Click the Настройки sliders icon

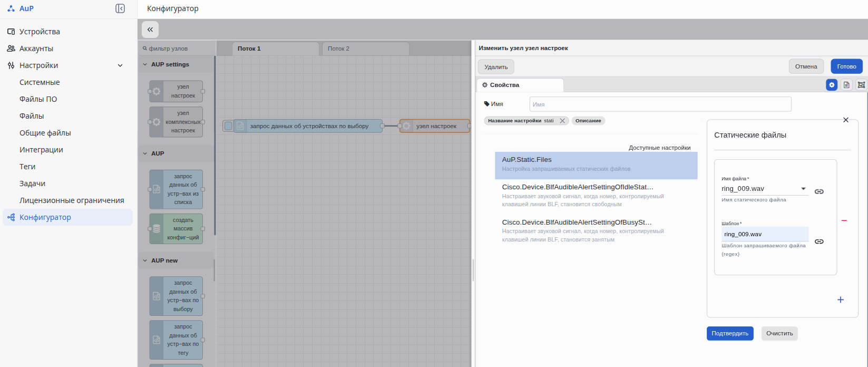point(11,65)
